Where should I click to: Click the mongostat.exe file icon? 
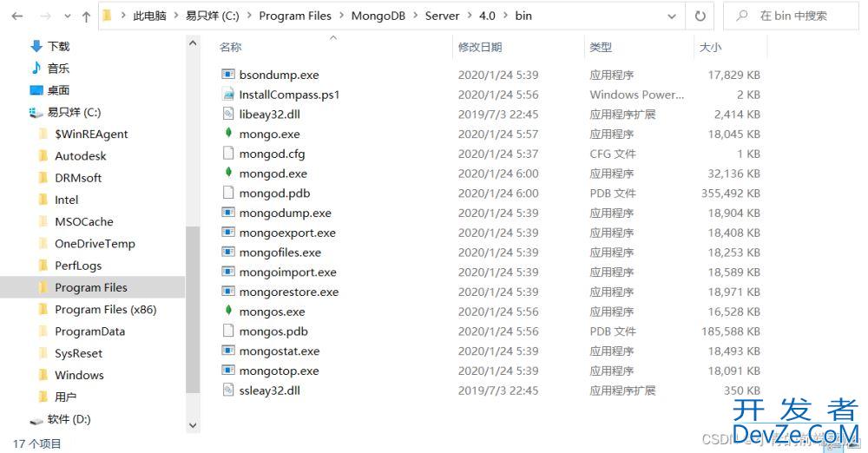[x=228, y=351]
